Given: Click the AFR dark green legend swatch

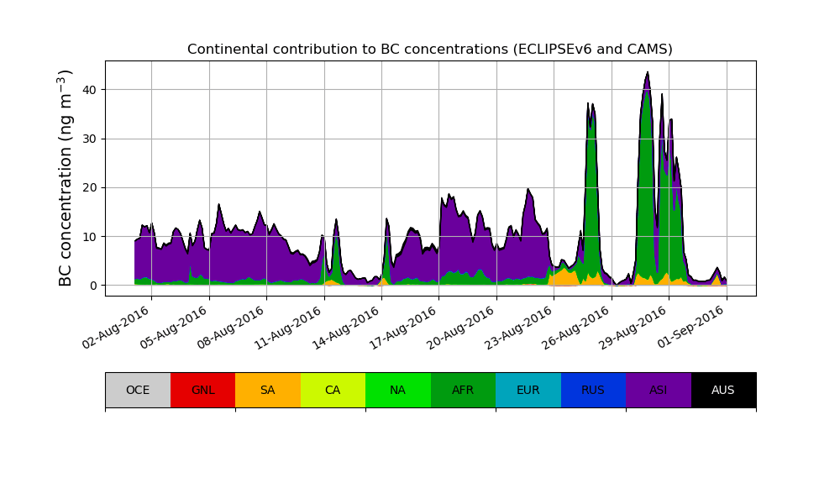Looking at the screenshot, I should tap(463, 390).
